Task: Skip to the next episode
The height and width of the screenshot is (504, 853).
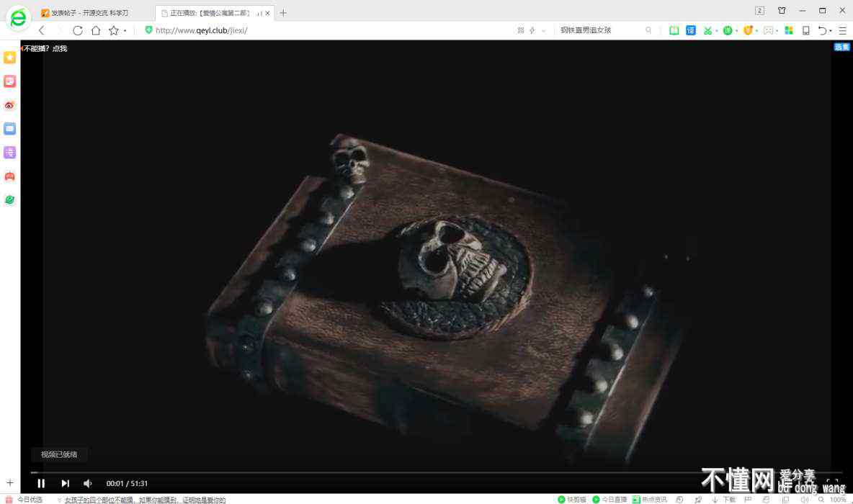Action: click(x=66, y=483)
